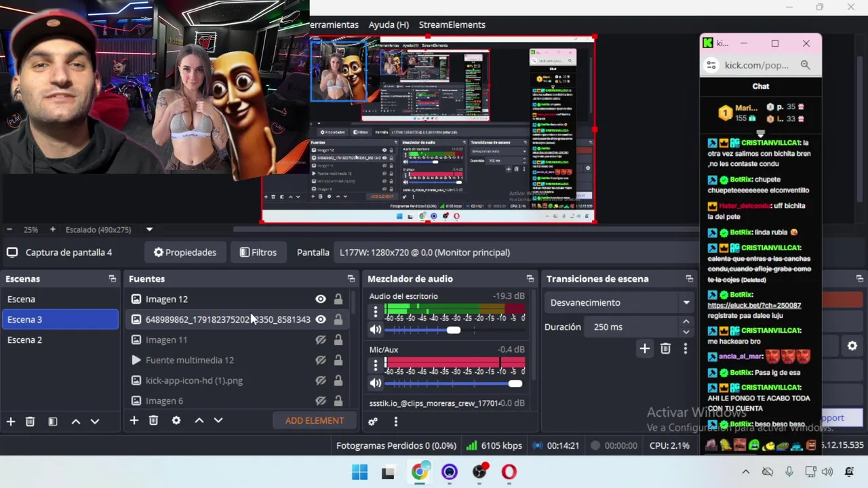868x488 pixels.
Task: Open advanced audio properties gears icon in mixer
Action: pyautogui.click(x=373, y=422)
